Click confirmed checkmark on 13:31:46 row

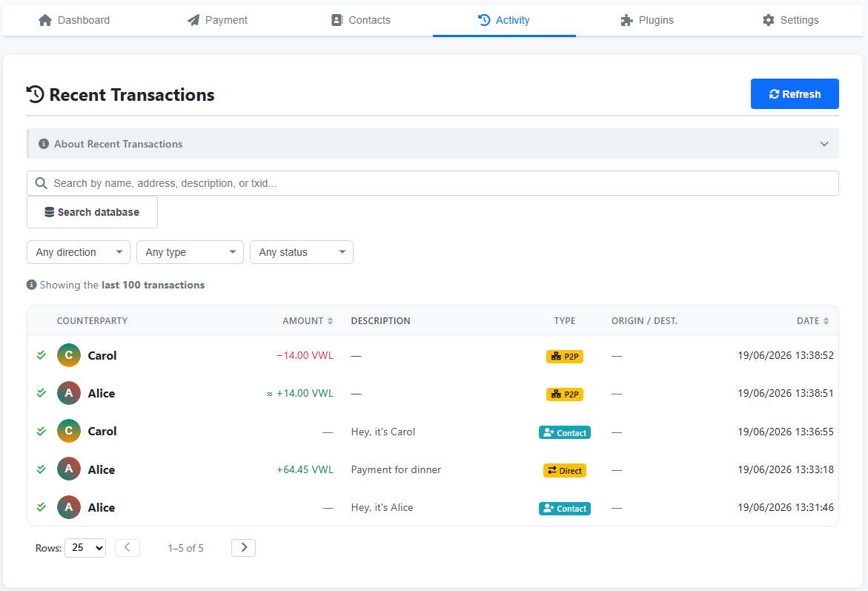point(42,506)
